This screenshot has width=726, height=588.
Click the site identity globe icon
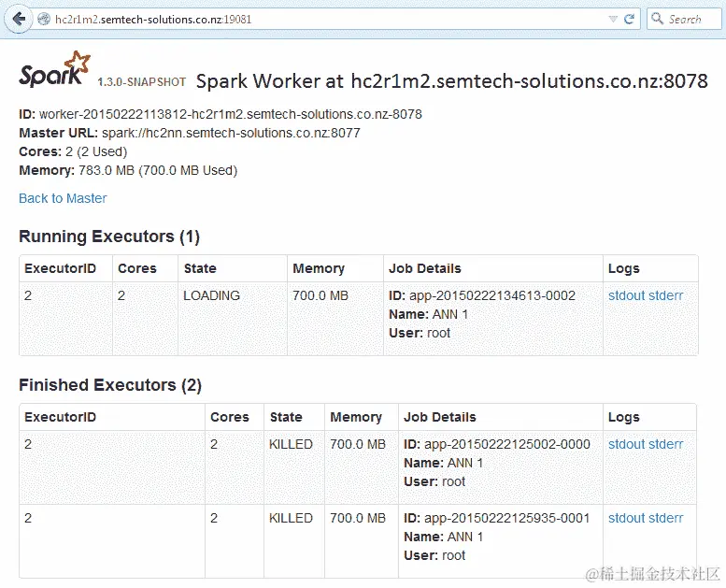pos(44,20)
